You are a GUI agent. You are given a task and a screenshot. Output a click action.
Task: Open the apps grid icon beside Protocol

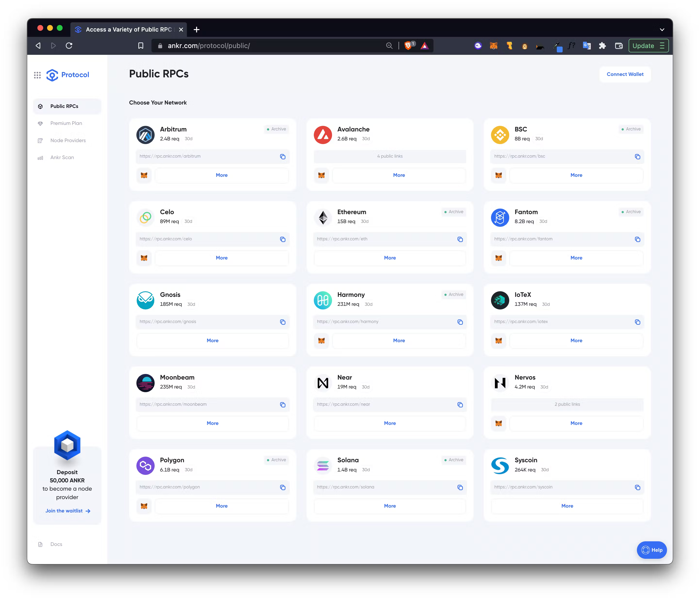click(x=37, y=75)
